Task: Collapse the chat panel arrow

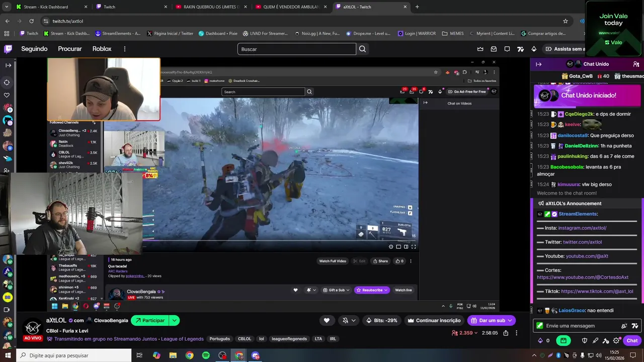Action: 538,64
